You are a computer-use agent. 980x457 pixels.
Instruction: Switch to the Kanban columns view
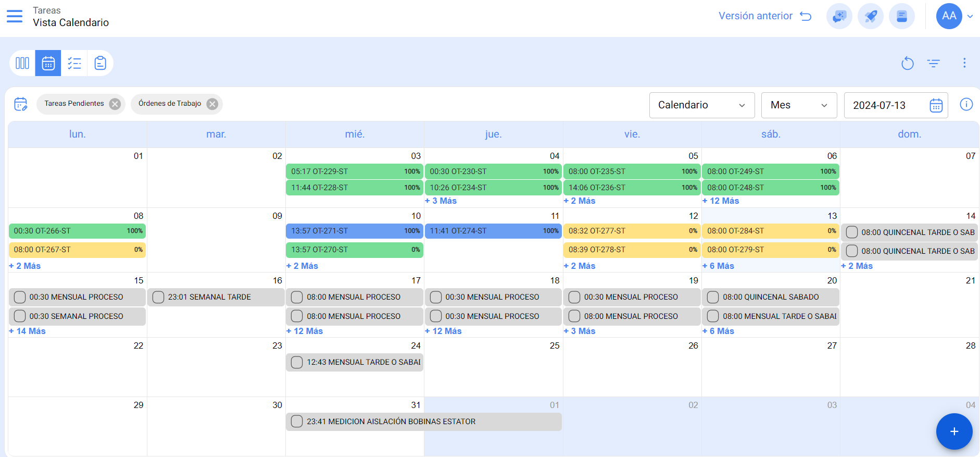(22, 63)
